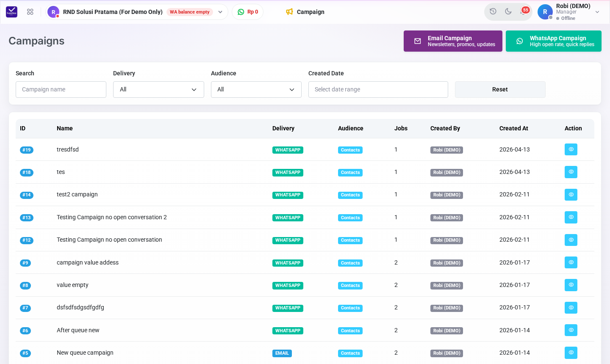Expand the user profile chevron
The image size is (610, 364).
tap(597, 12)
